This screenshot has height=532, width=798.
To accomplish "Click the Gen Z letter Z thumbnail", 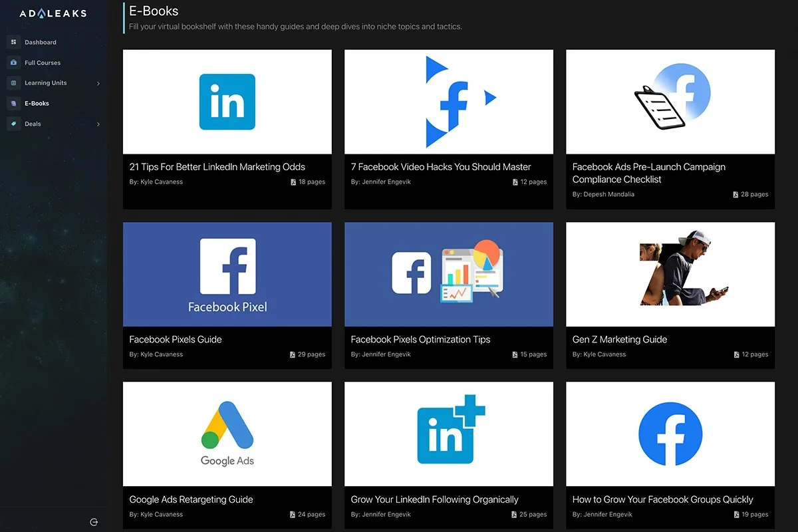I will pyautogui.click(x=670, y=275).
